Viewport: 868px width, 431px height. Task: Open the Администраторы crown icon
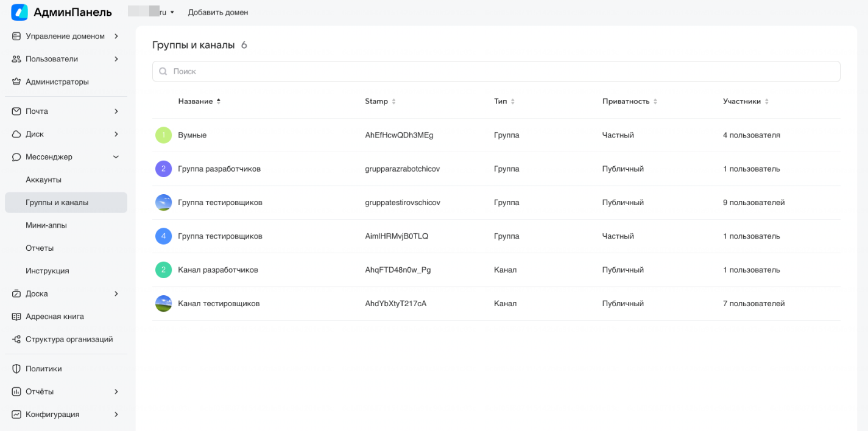16,82
